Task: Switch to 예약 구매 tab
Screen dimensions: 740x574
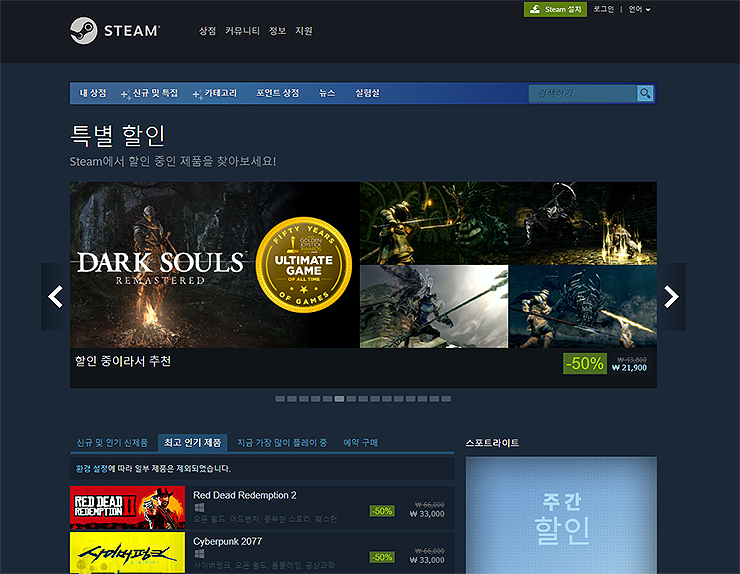Action: coord(361,443)
